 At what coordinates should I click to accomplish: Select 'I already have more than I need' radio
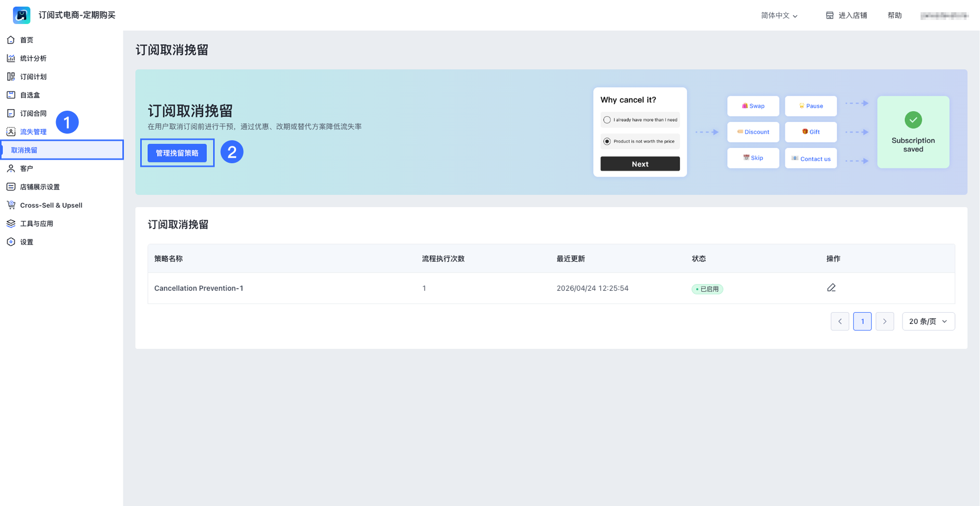(x=607, y=120)
